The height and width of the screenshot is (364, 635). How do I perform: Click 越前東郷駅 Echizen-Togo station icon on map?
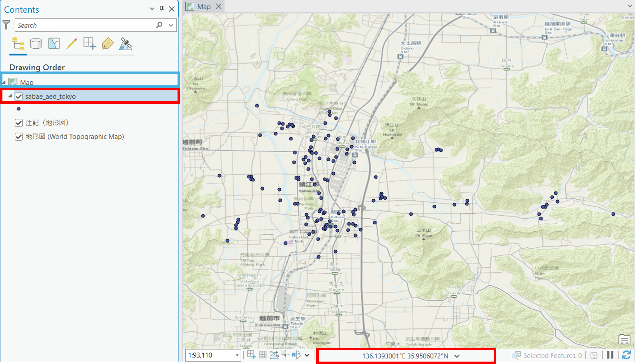click(544, 38)
